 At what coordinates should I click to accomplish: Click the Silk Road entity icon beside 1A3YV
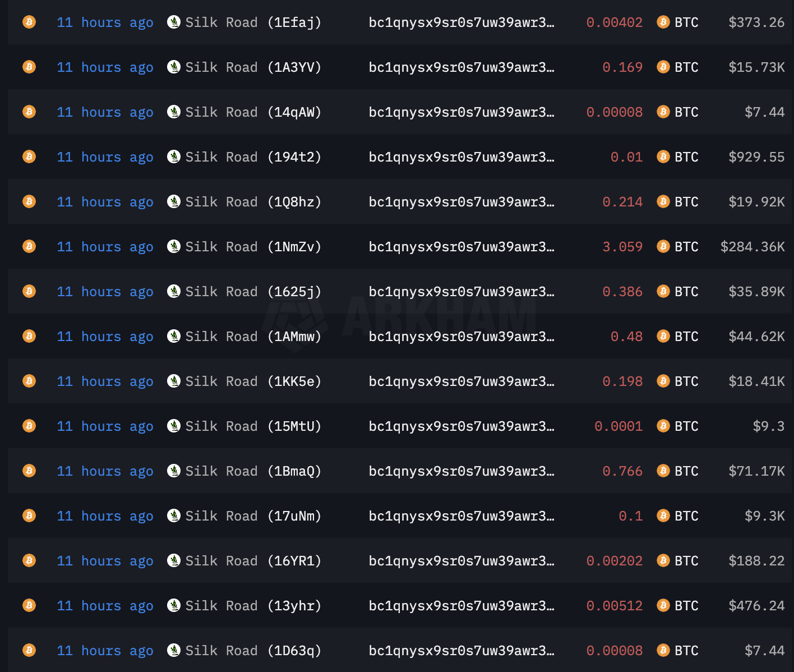174,67
